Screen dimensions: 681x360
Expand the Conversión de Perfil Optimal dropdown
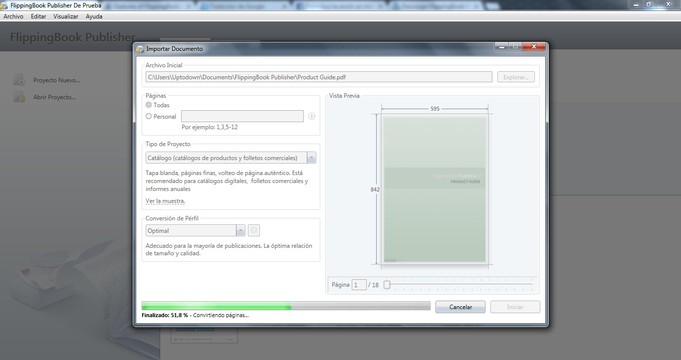(241, 231)
